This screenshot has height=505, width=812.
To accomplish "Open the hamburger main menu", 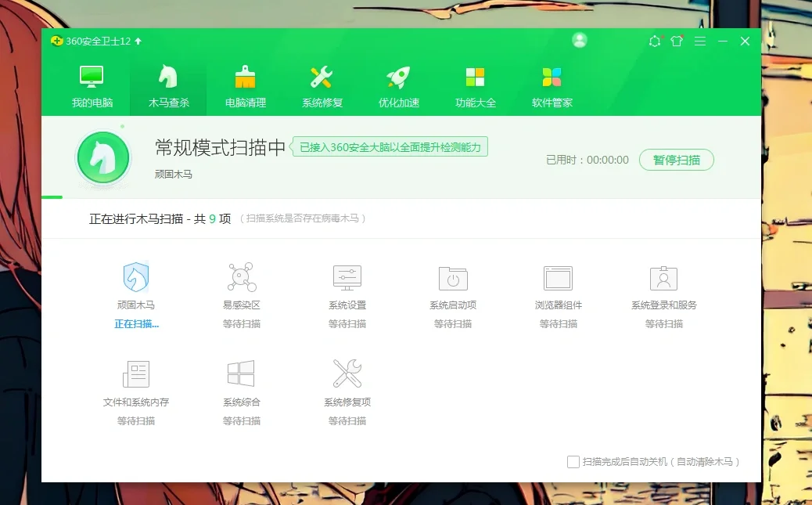I will point(700,41).
